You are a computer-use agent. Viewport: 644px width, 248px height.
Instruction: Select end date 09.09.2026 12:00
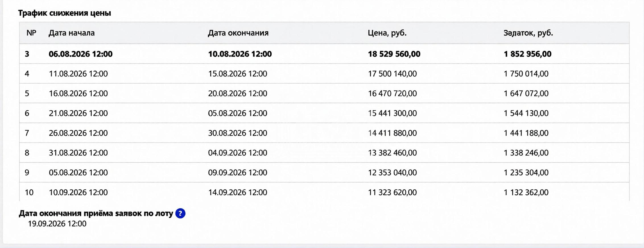[x=238, y=173]
